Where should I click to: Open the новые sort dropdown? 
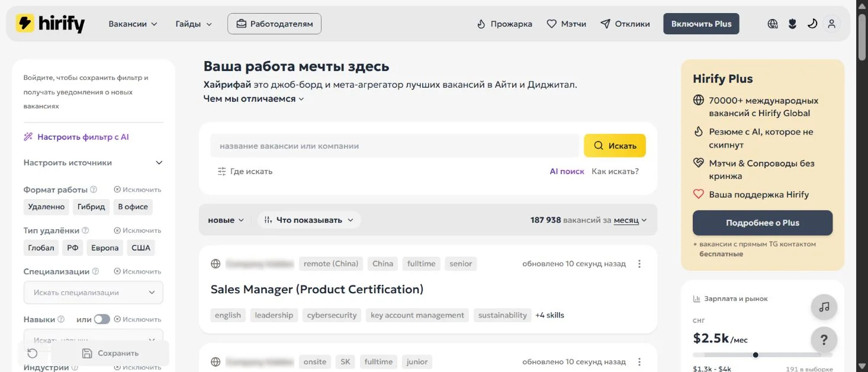[x=226, y=220]
